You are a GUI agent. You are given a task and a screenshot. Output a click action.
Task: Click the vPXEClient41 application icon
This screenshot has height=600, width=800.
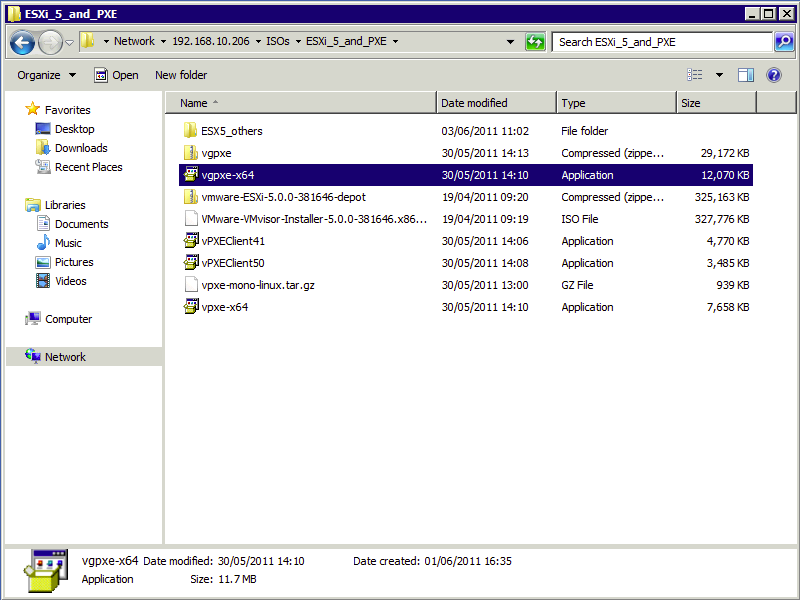coord(190,240)
